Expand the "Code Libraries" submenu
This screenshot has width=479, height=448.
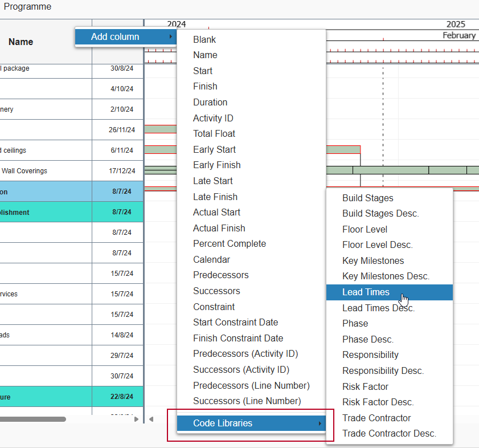[252, 423]
